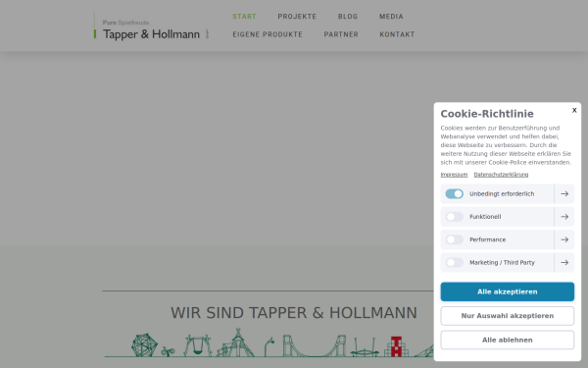Expand details arrow for Unbedingt erforderlich
Viewport: 588px width, 368px height.
[564, 193]
